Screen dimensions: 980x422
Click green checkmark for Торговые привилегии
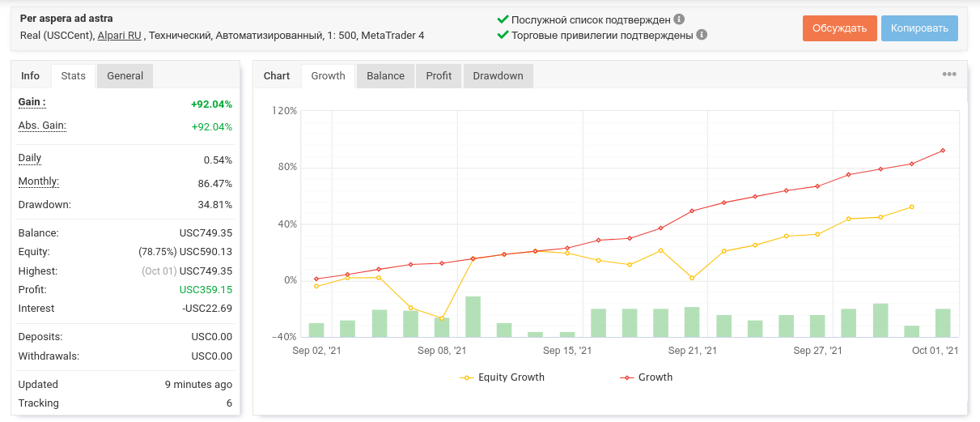point(503,35)
